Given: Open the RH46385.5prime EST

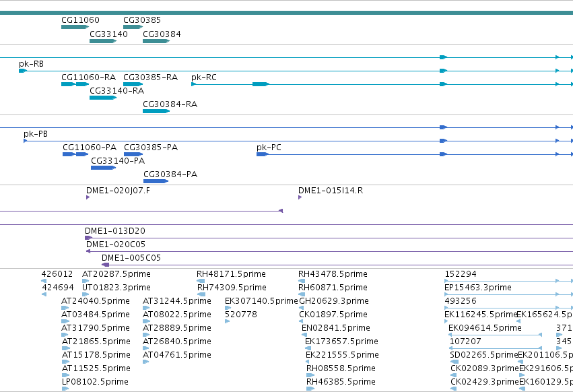Looking at the screenshot, I should coord(341,382).
